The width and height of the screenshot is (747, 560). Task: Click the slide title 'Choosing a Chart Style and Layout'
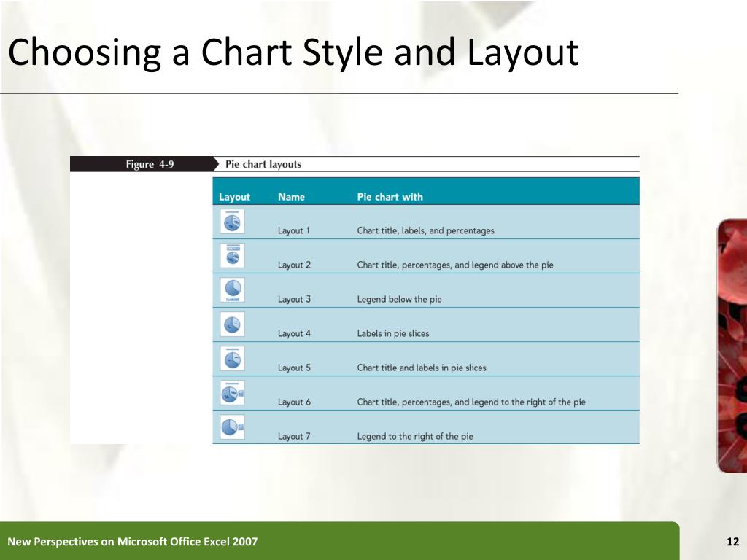pyautogui.click(x=293, y=52)
